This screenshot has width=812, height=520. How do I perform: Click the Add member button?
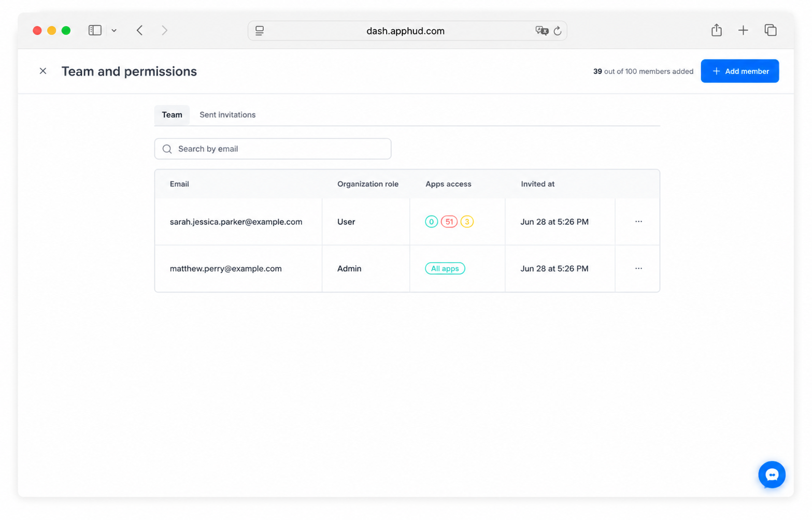pyautogui.click(x=739, y=71)
